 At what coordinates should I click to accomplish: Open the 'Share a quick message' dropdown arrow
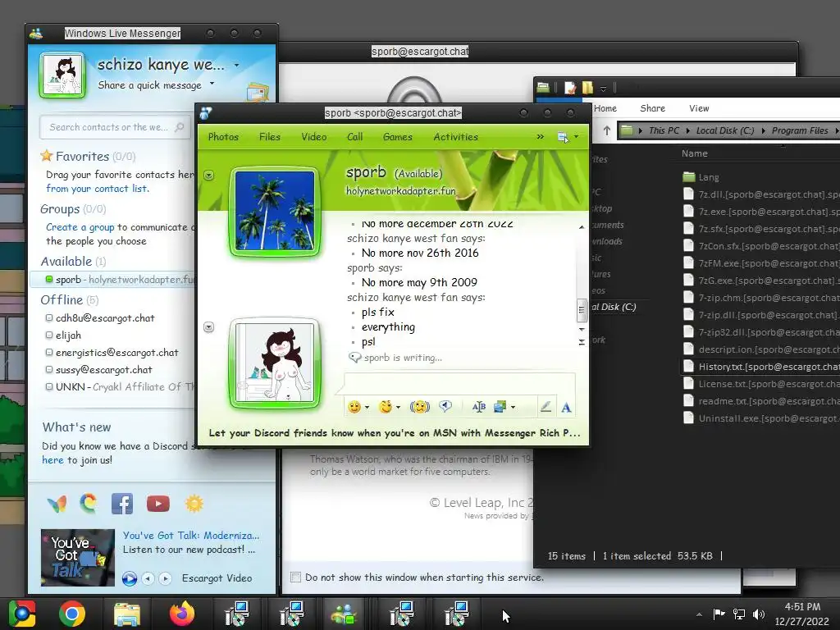(x=212, y=83)
